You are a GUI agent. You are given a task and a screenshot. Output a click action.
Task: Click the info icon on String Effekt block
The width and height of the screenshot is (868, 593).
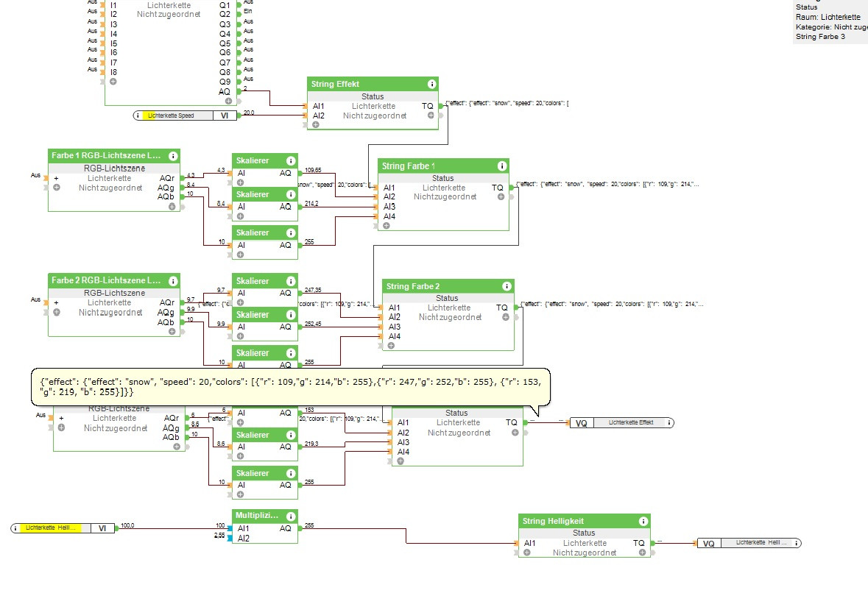pyautogui.click(x=431, y=84)
